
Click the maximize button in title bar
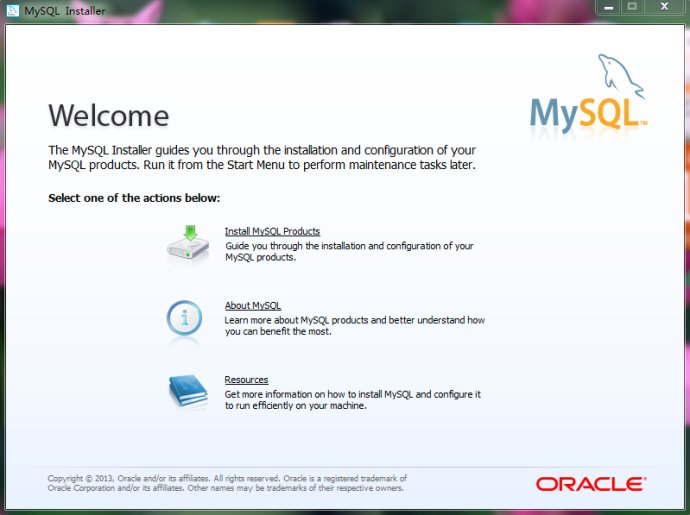632,7
